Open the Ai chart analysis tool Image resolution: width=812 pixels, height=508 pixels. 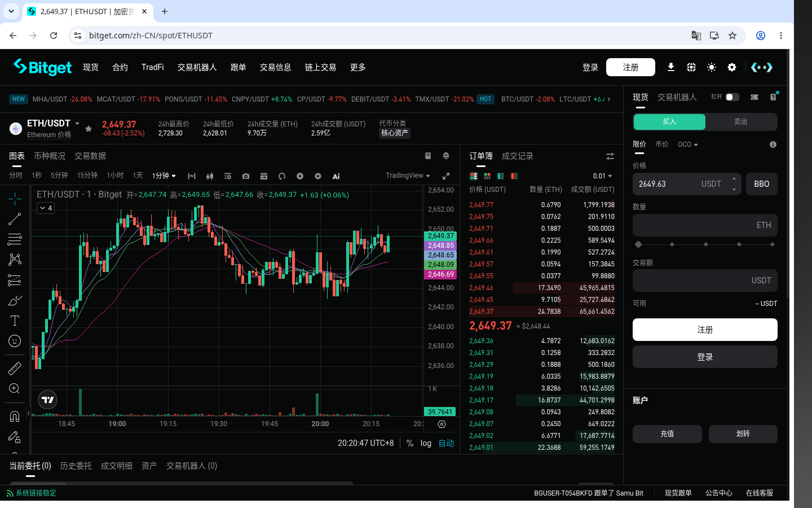(x=336, y=176)
